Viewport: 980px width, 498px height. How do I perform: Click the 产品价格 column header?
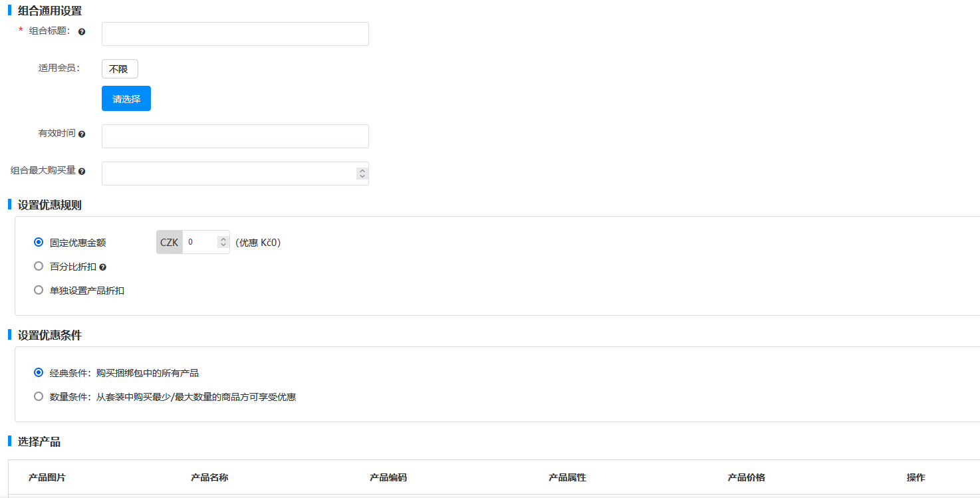pyautogui.click(x=746, y=477)
